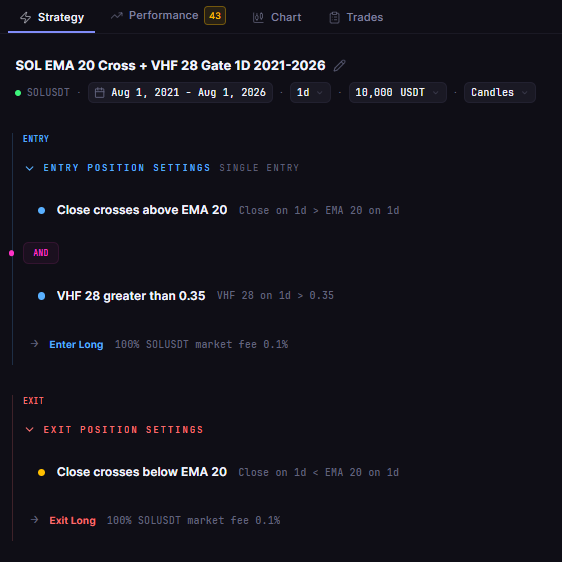This screenshot has width=562, height=562.
Task: Open the date range Aug 1, 2021 - Aug 1, 2026
Action: (180, 92)
